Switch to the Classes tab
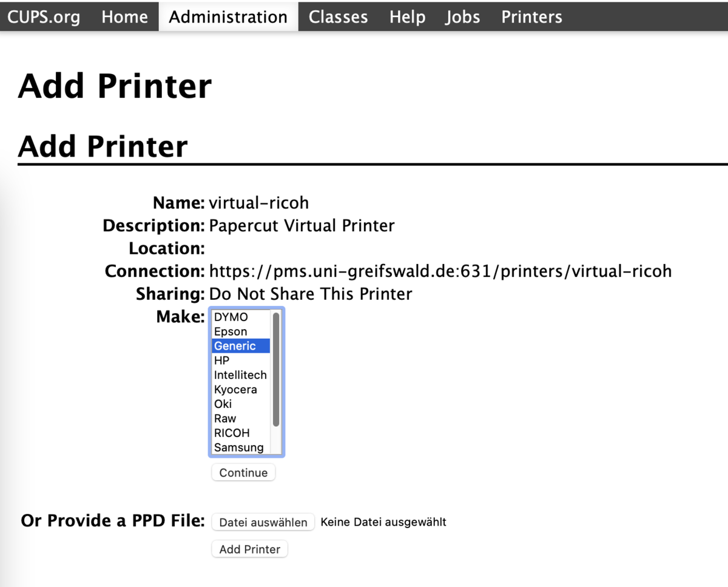 coord(338,17)
